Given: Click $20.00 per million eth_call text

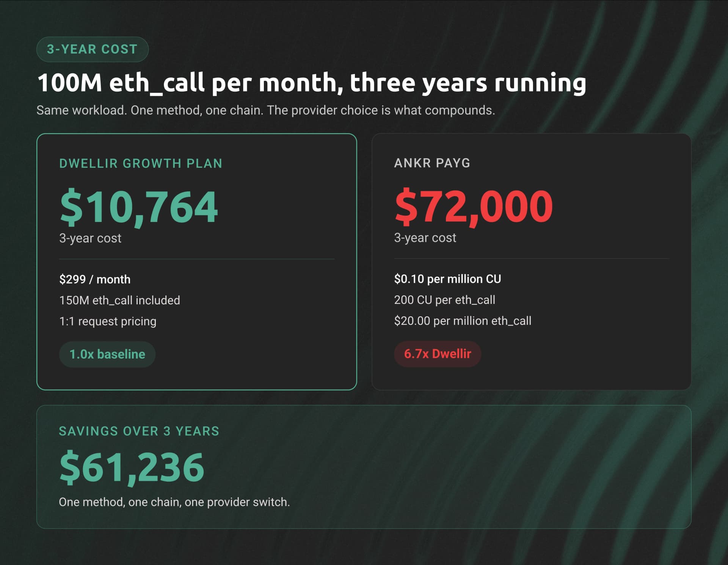Looking at the screenshot, I should pyautogui.click(x=463, y=321).
